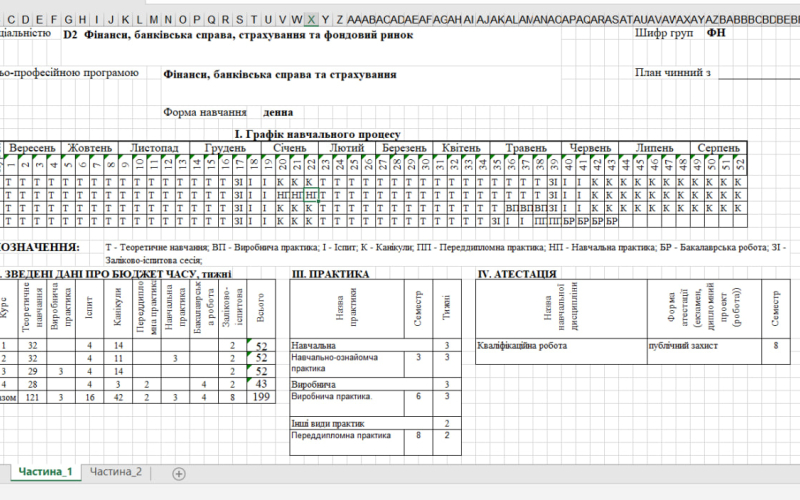This screenshot has width=800, height=500.
Task: Select the 'Липень' month header
Action: [x=654, y=148]
